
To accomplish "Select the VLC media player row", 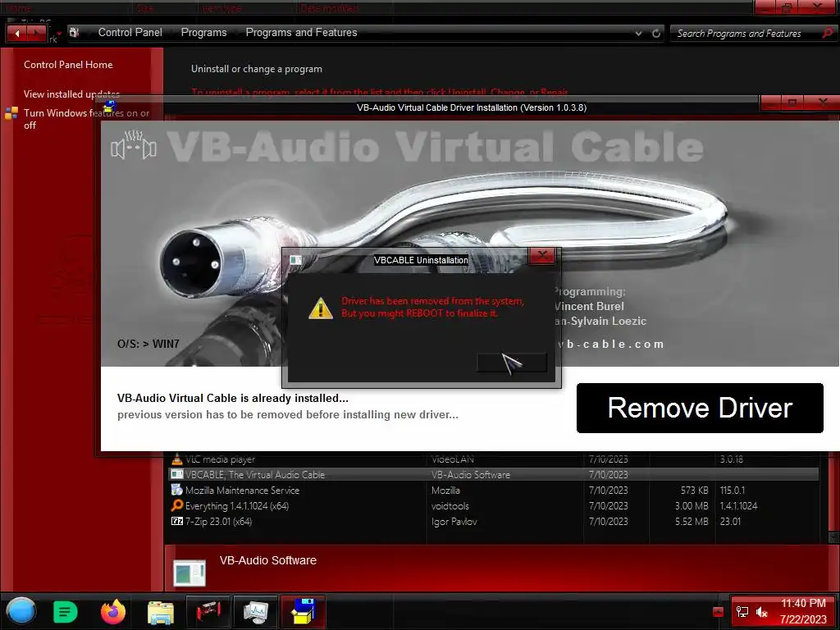I will click(x=493, y=459).
